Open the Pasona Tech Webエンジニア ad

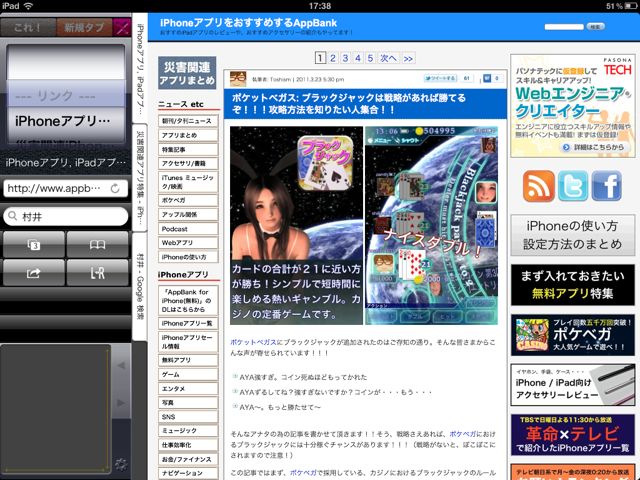pos(573,106)
